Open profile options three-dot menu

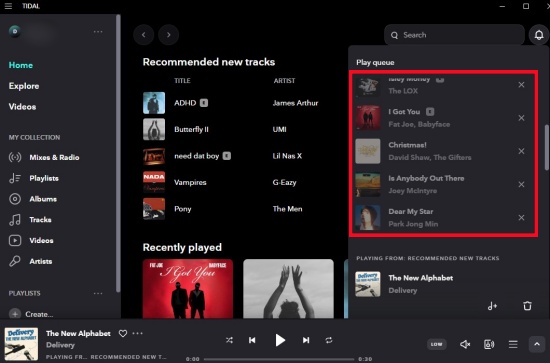point(98,32)
